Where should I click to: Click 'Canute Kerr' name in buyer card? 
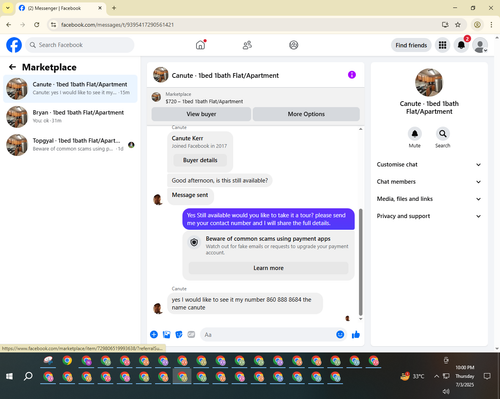(x=187, y=138)
